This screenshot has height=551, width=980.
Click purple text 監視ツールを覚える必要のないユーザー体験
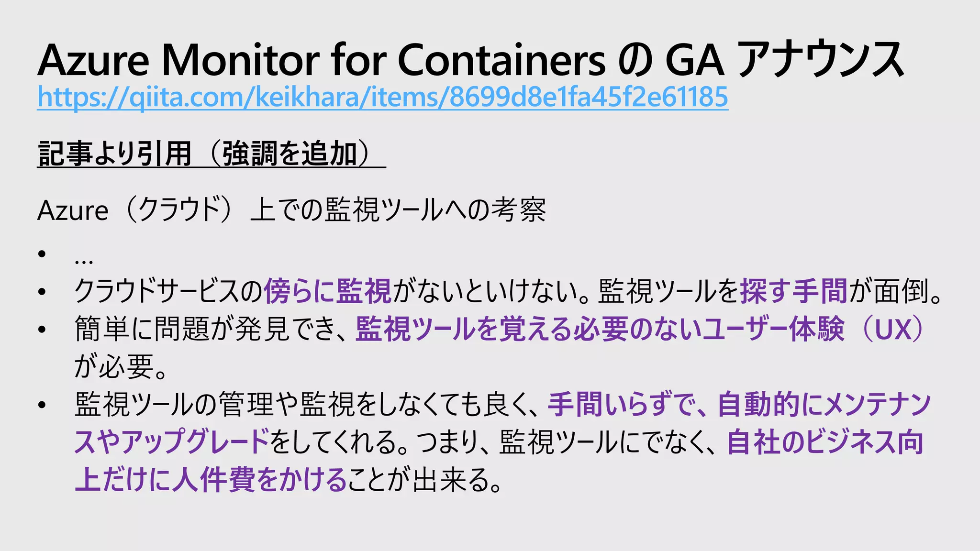tap(600, 329)
